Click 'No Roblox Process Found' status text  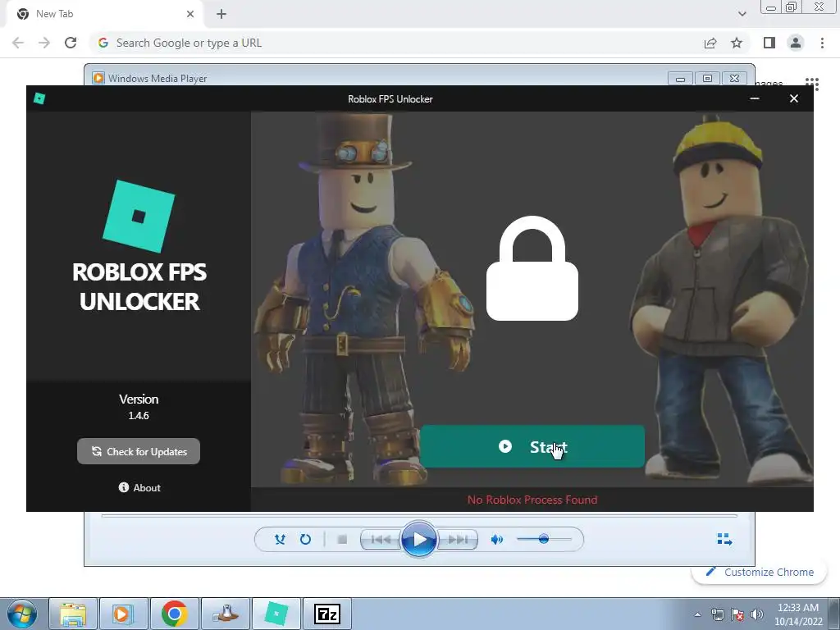[x=532, y=500]
